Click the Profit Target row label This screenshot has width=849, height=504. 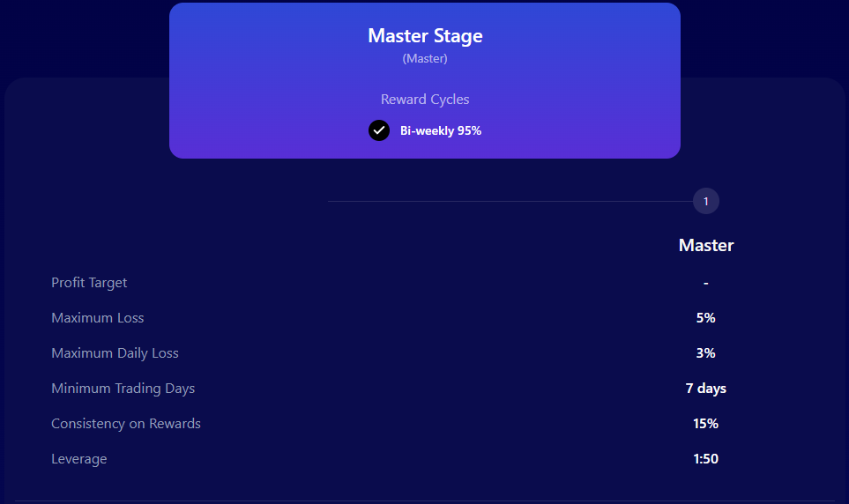[x=89, y=283]
